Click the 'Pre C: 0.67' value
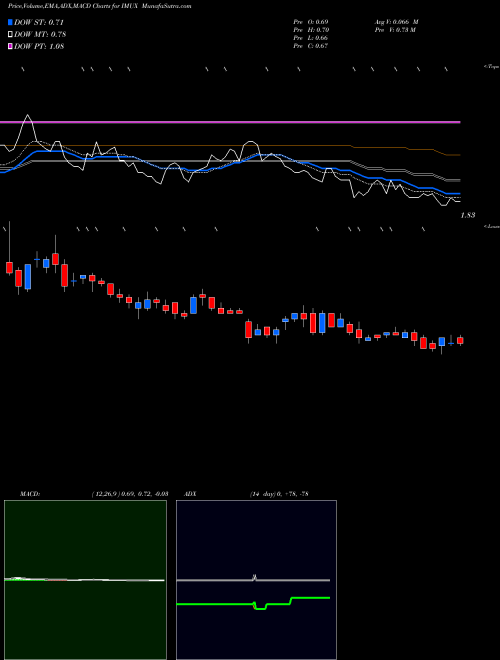 pos(311,46)
